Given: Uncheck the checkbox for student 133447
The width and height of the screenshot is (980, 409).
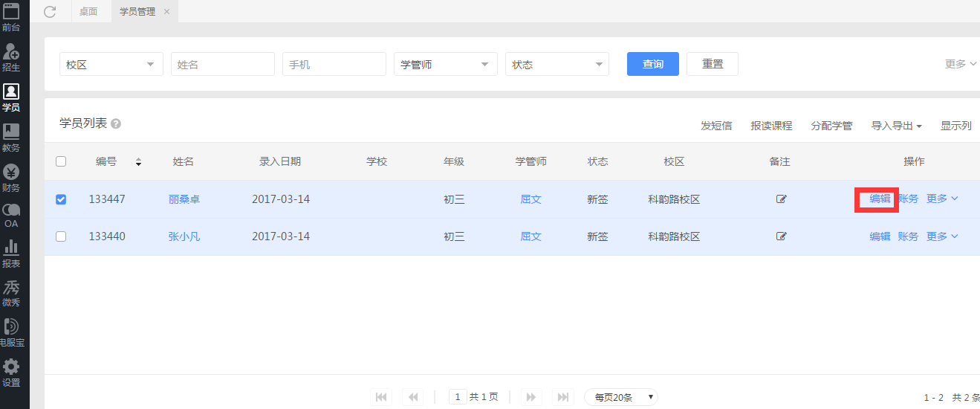Looking at the screenshot, I should point(61,199).
